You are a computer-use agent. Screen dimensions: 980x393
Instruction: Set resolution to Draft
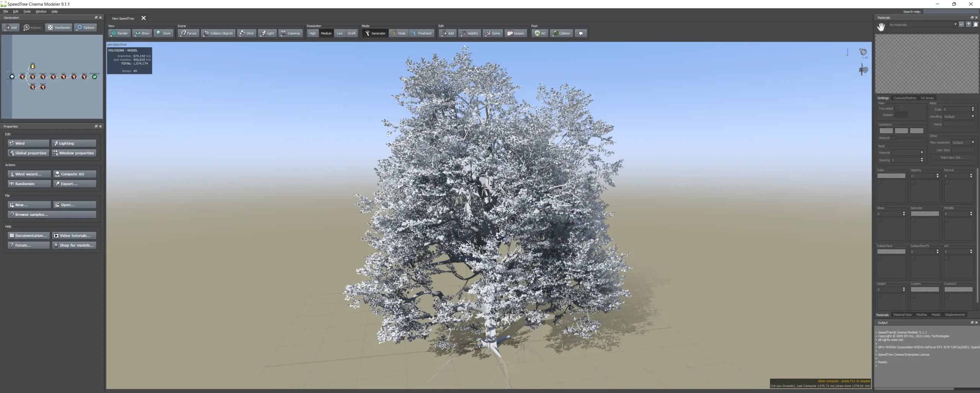click(x=351, y=33)
